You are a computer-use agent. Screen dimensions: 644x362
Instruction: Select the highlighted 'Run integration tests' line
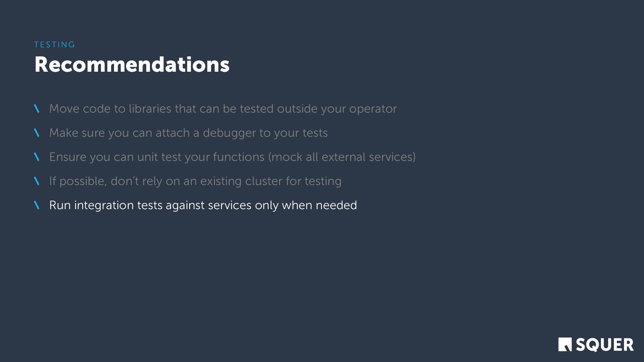point(203,205)
